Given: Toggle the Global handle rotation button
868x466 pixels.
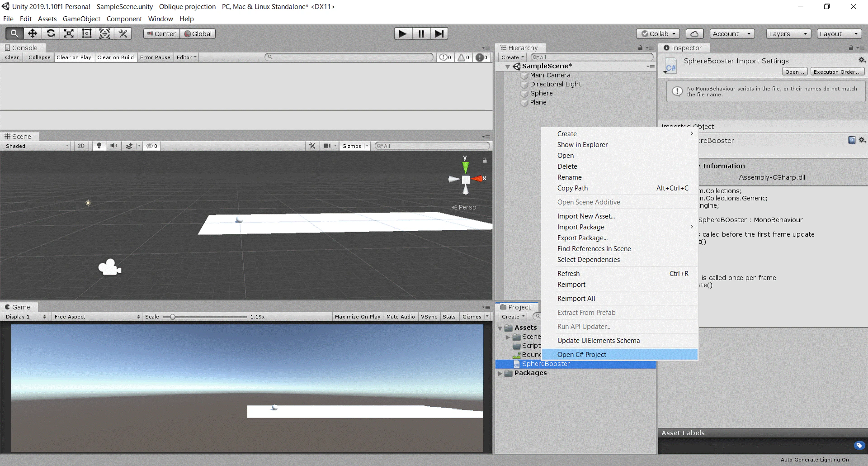Looking at the screenshot, I should pyautogui.click(x=198, y=34).
